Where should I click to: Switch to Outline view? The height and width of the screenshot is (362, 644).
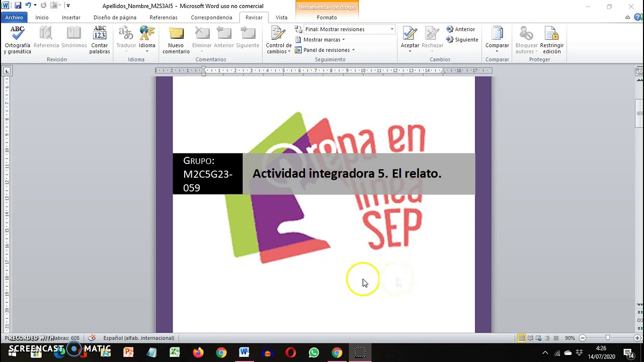point(547,338)
